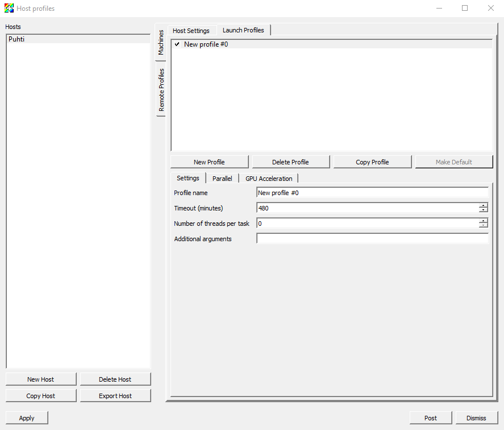Open the GPU Acceleration tab

click(269, 179)
